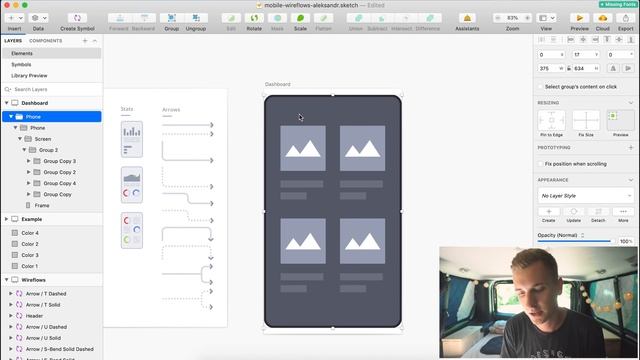Collapse the selected Phone group
Viewport: 640px width, 360px height.
pyautogui.click(x=11, y=117)
